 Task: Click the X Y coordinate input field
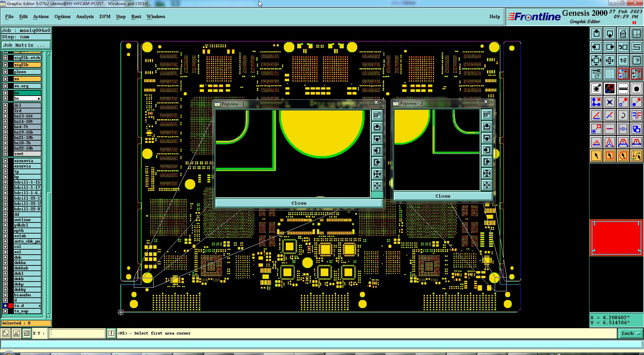coord(77,333)
